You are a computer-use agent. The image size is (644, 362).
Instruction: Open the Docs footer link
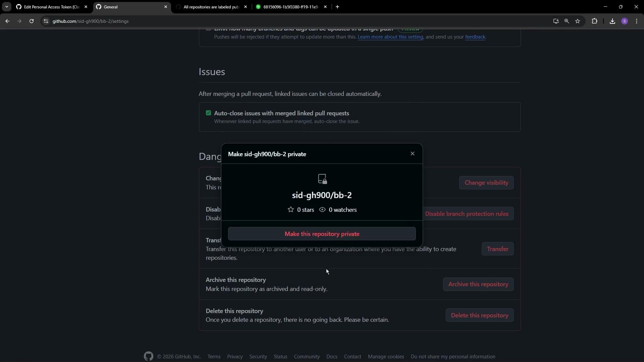(x=332, y=357)
